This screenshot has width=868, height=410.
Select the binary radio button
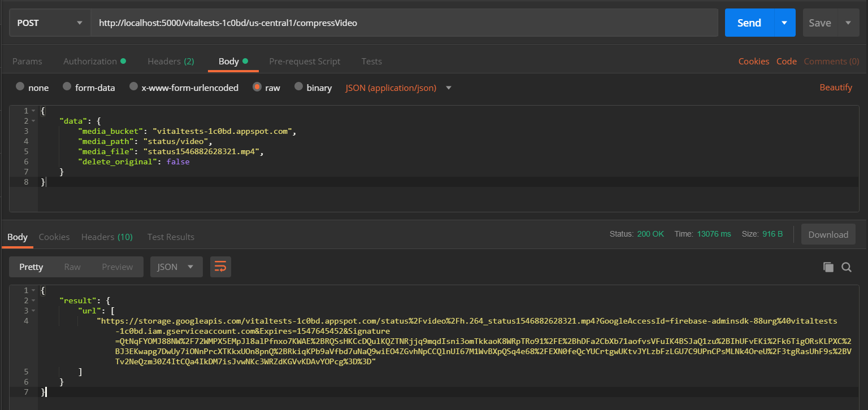pyautogui.click(x=298, y=87)
